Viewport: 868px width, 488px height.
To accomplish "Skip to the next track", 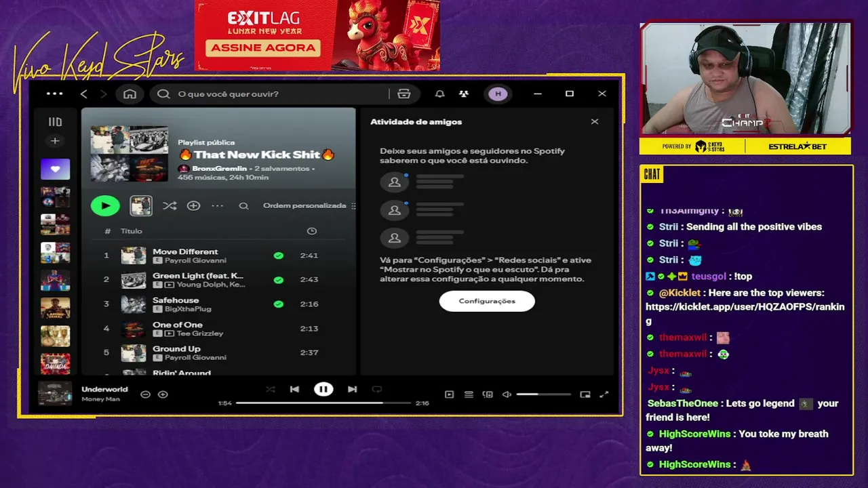I will coord(352,389).
